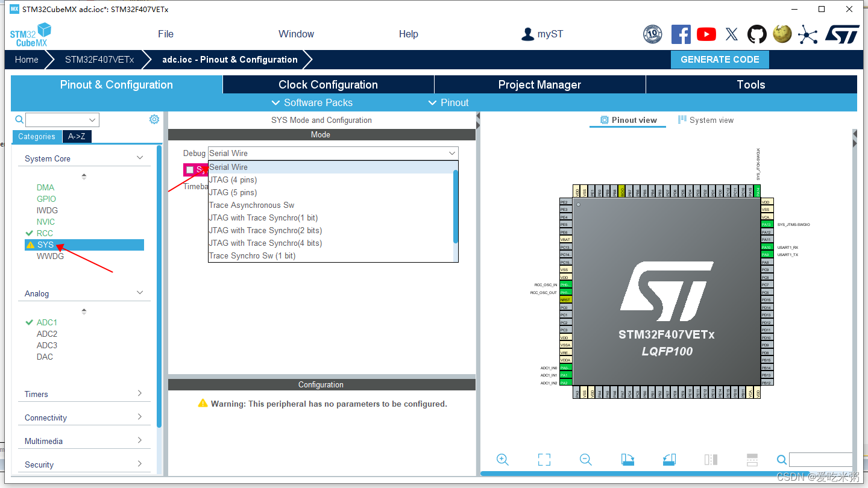Click the NRST pin on chip
868x488 pixels.
pos(565,299)
